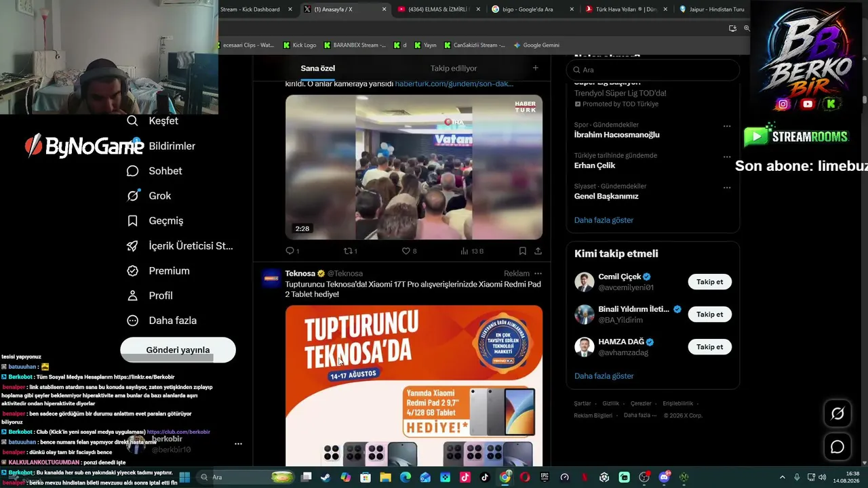Show more trends with Daha fazla göster
This screenshot has height=488, width=868.
[604, 220]
